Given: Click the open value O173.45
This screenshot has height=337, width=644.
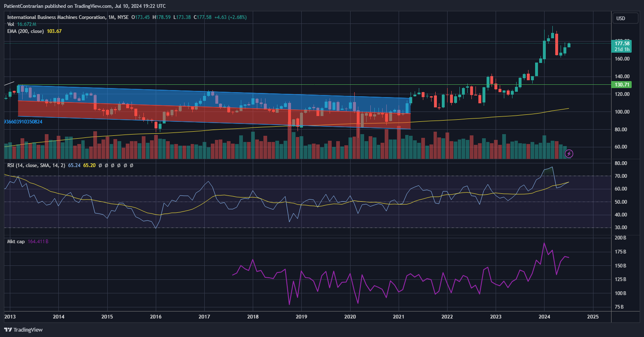Looking at the screenshot, I should [141, 17].
